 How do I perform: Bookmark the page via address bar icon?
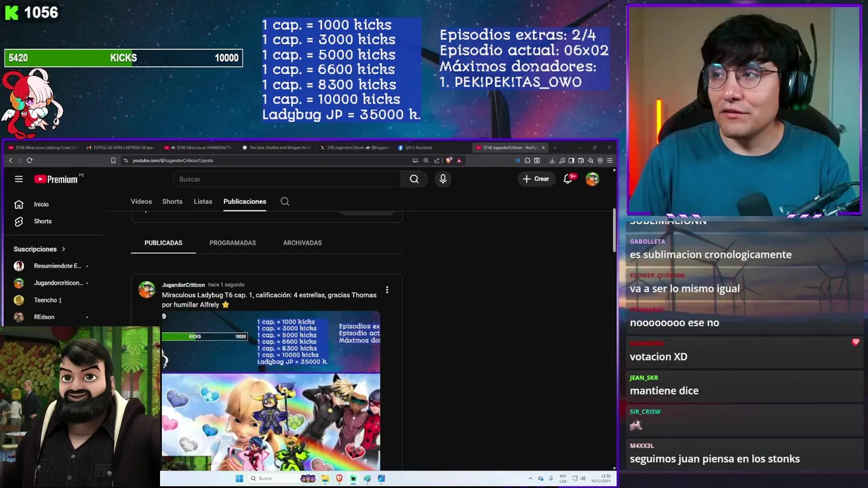(x=113, y=161)
